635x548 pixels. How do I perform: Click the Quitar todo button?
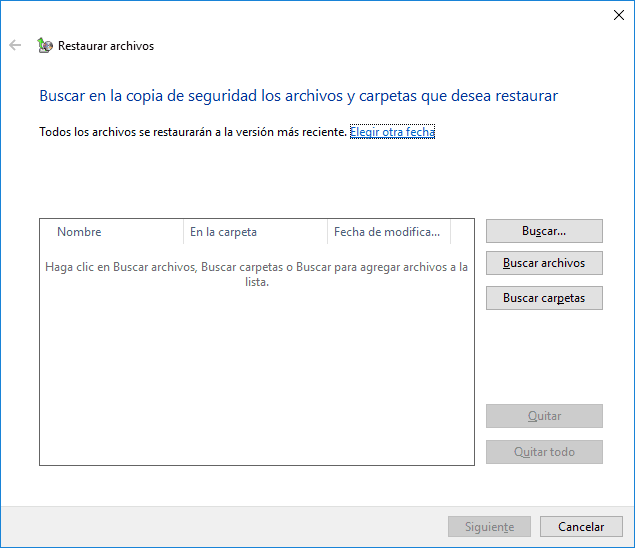point(544,452)
